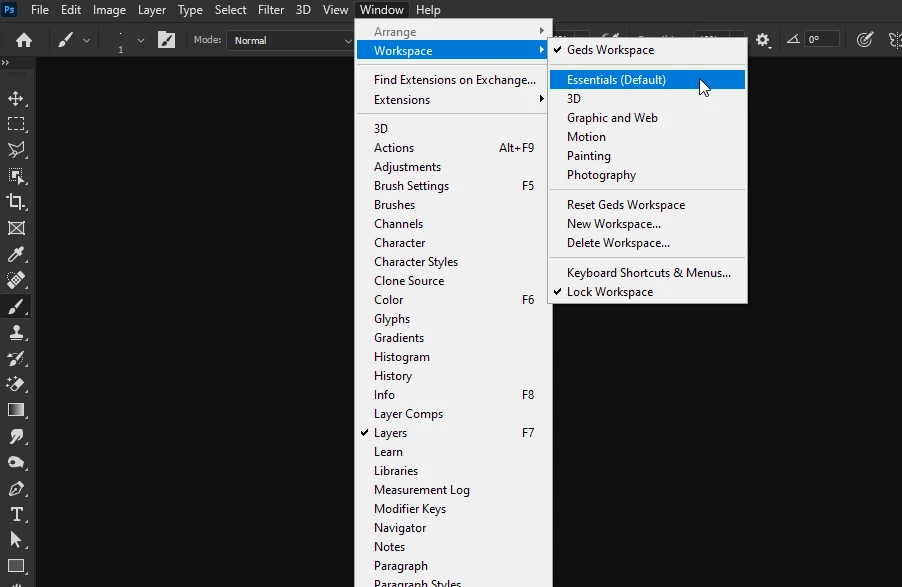Select the Rectangle shape tool
The width and height of the screenshot is (902, 587).
16,566
